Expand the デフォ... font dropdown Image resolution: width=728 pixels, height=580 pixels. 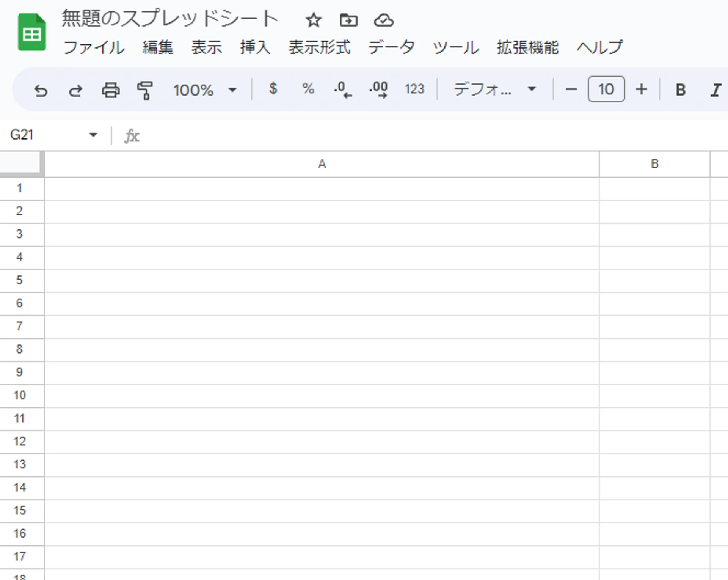(494, 90)
